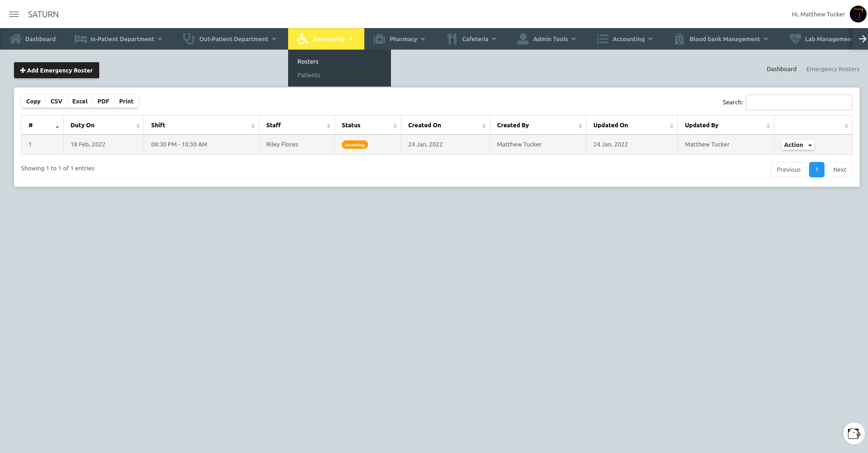Select the Out-Patient Department stethoscope icon
This screenshot has height=453, width=868.
tap(188, 38)
